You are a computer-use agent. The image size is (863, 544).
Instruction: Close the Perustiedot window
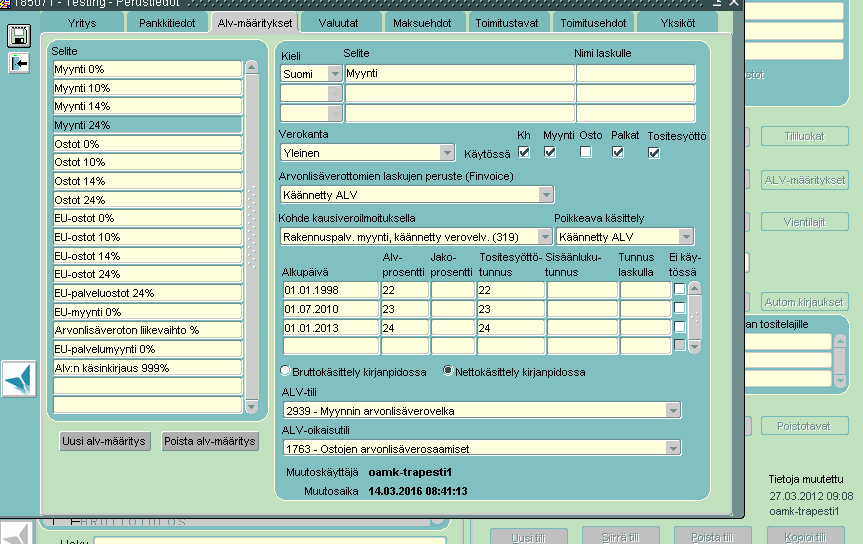pyautogui.click(x=734, y=3)
